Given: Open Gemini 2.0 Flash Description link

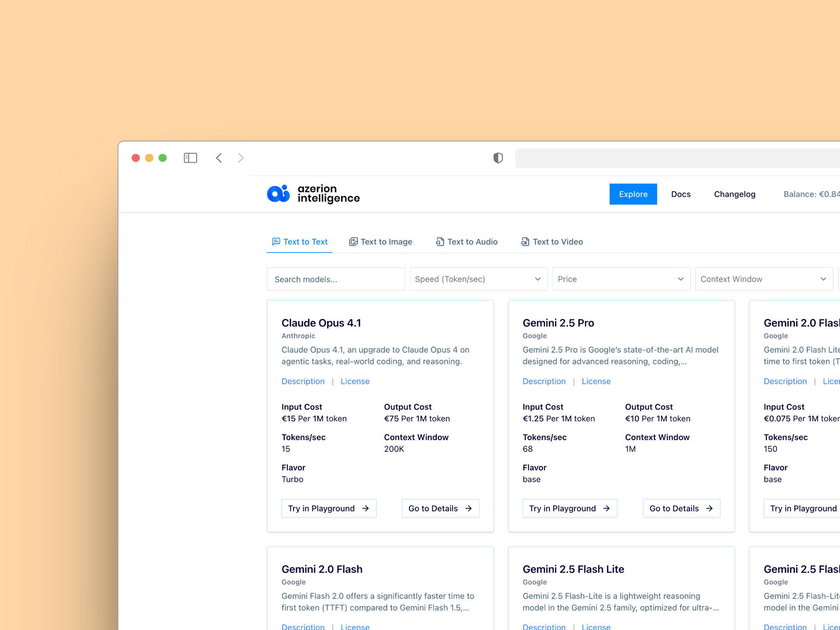Looking at the screenshot, I should click(303, 626).
